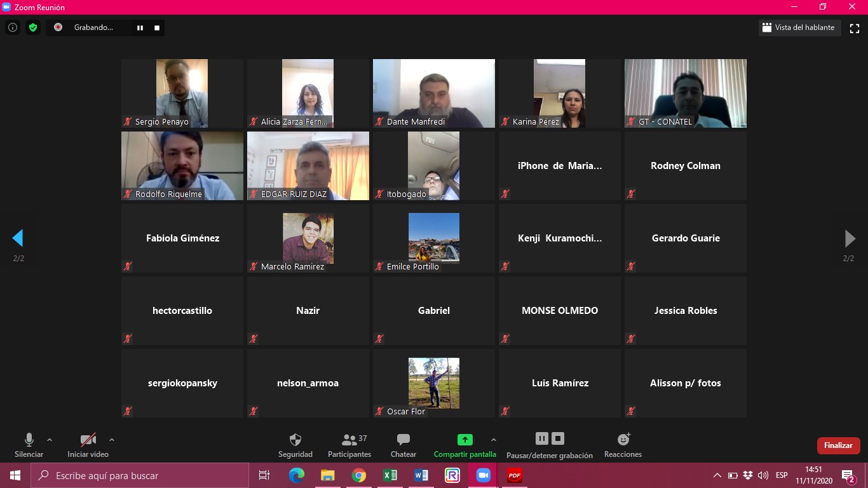The height and width of the screenshot is (488, 868).
Task: Select Rodolfo Riquelme video tile
Action: (182, 166)
